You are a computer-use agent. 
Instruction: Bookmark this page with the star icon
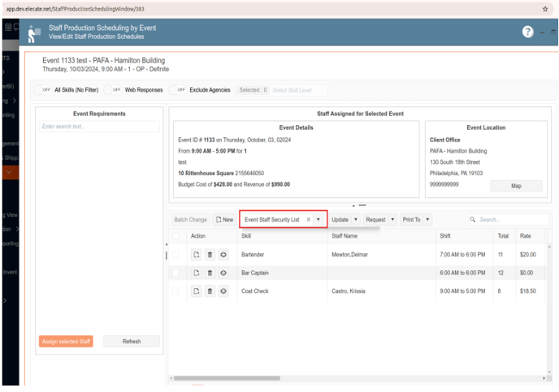545,8
